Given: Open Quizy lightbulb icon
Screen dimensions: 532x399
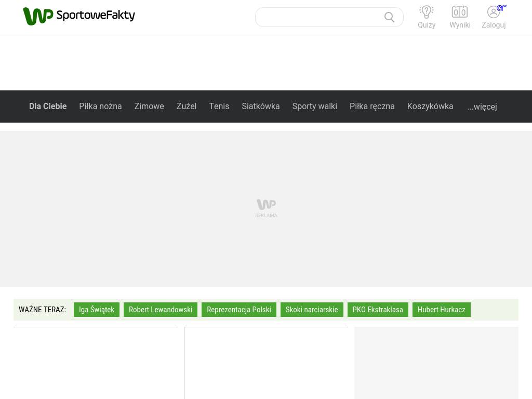Looking at the screenshot, I should click(427, 12).
